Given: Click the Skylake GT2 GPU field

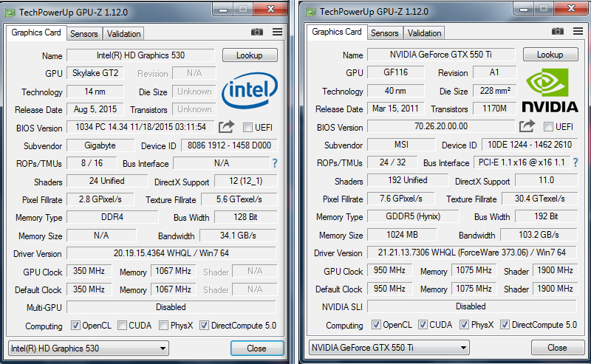Looking at the screenshot, I should (x=95, y=73).
